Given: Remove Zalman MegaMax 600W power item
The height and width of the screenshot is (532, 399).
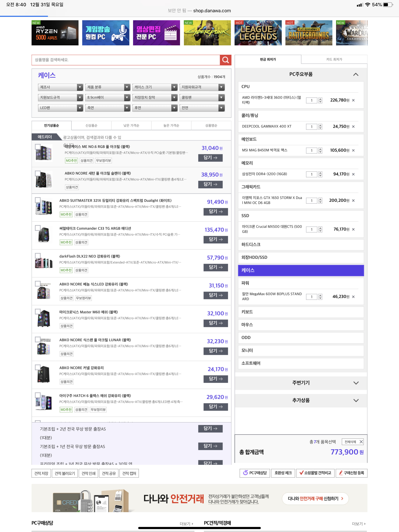Looking at the screenshot, I should click(353, 297).
